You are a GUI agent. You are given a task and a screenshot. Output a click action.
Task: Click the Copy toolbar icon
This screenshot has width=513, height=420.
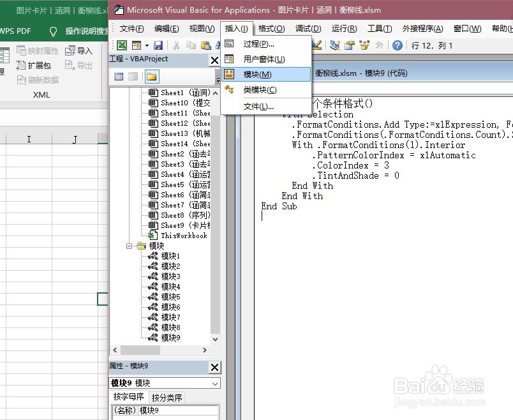[x=191, y=45]
